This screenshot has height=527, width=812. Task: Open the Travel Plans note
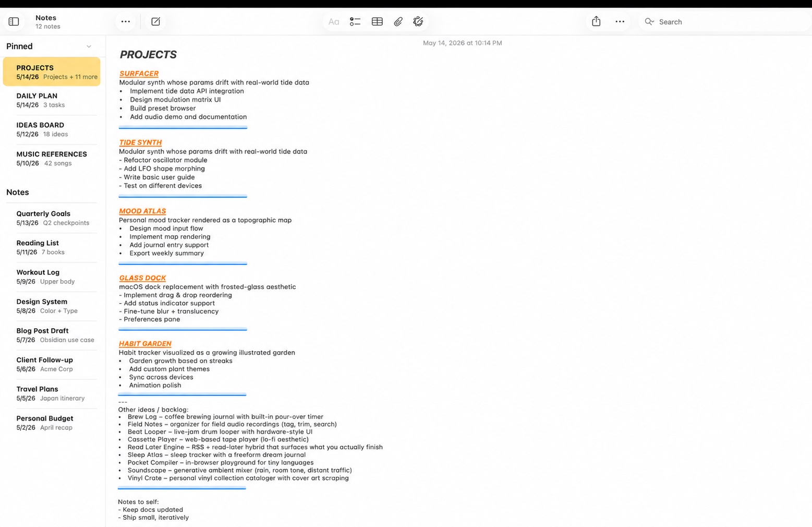point(52,393)
